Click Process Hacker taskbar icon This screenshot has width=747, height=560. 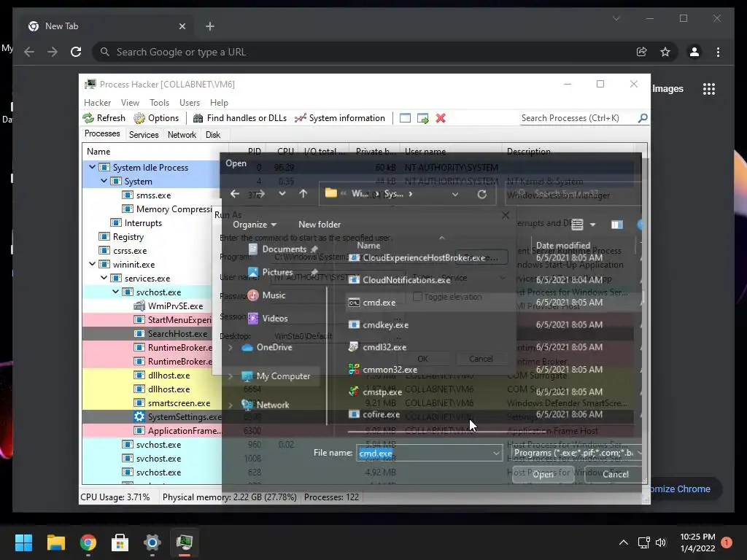point(185,542)
